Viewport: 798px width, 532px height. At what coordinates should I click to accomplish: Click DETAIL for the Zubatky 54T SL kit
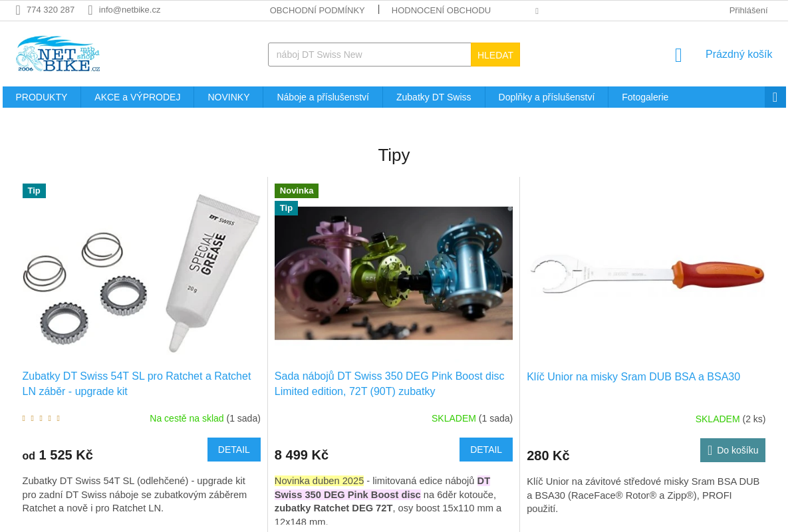point(234,450)
